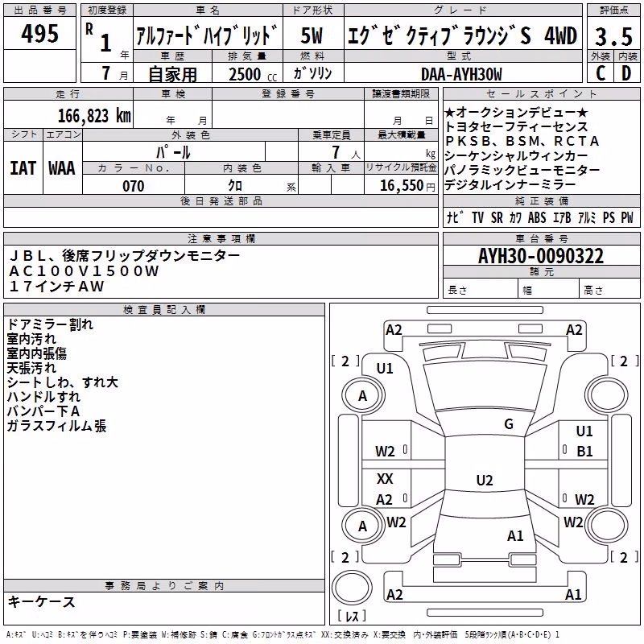Image resolution: width=644 pixels, height=644 pixels.
Task: Click the inspector note 天張汚れ
Action: (31, 368)
